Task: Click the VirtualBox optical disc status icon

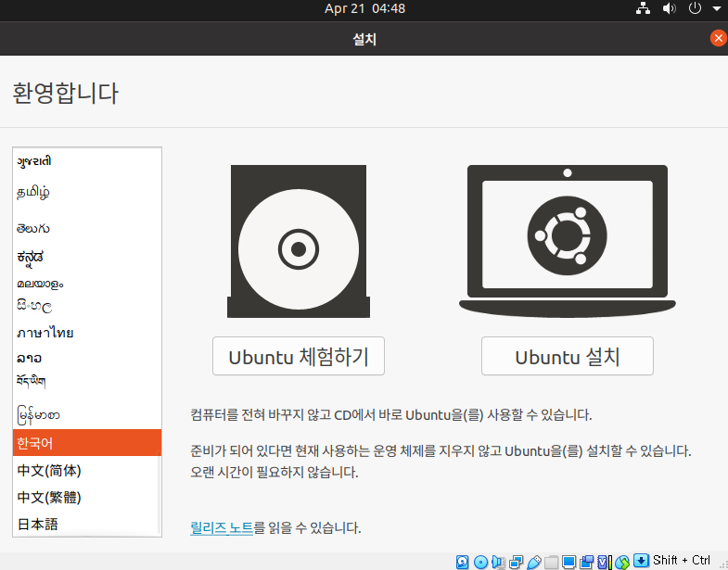Action: click(481, 562)
